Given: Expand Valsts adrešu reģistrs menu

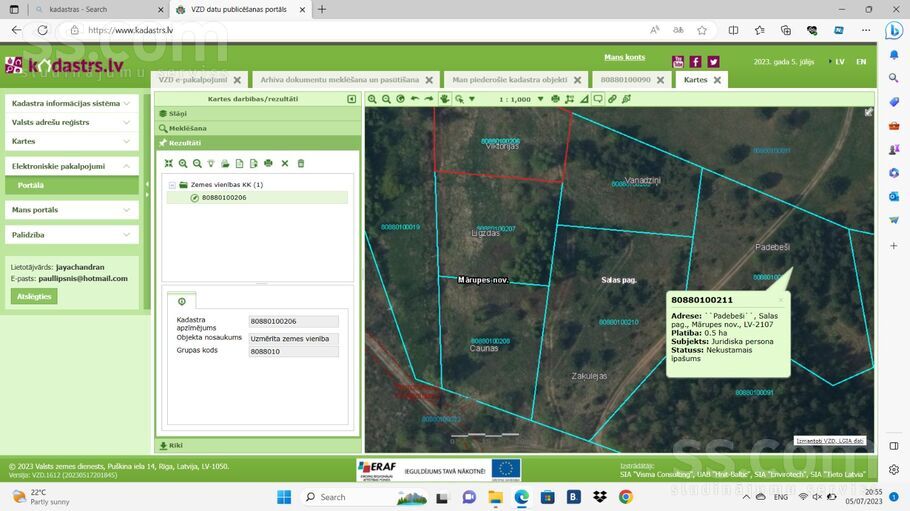Looking at the screenshot, I should [71, 123].
